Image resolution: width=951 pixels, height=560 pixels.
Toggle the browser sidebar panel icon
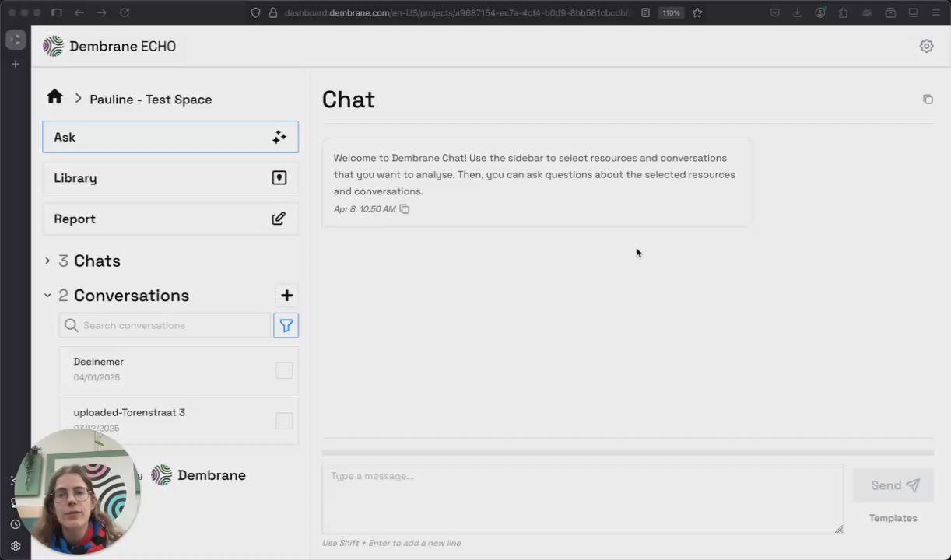tap(56, 12)
